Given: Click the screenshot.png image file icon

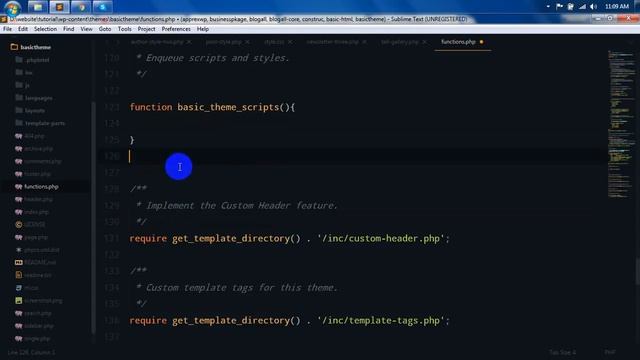Looking at the screenshot, I should point(19,300).
